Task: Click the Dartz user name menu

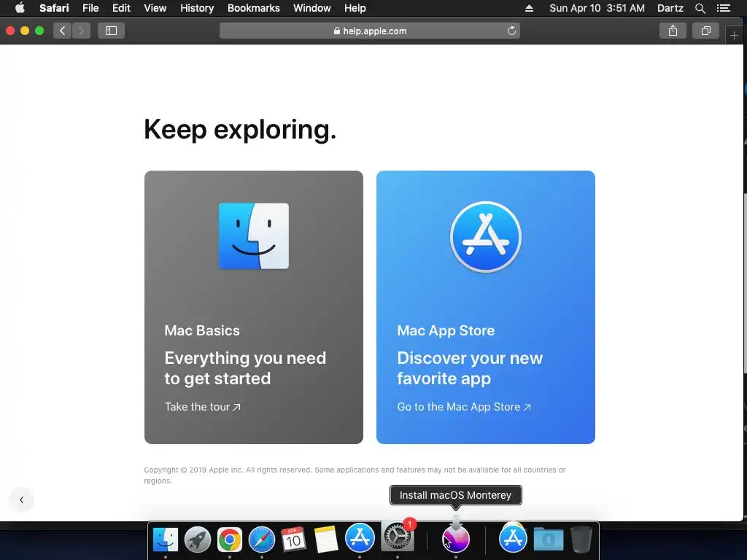Action: pyautogui.click(x=670, y=8)
